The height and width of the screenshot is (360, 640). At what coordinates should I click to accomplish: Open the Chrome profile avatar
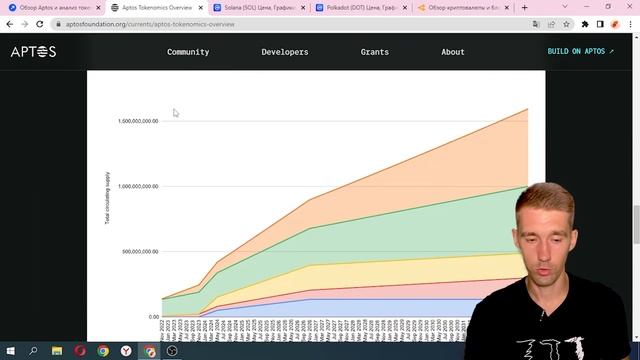615,24
